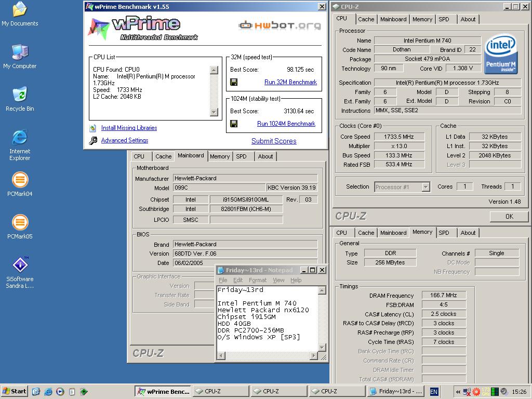Click the DRAM Frequency 166.7 MHz value
Screen dimensions: 532x399
[x=444, y=296]
